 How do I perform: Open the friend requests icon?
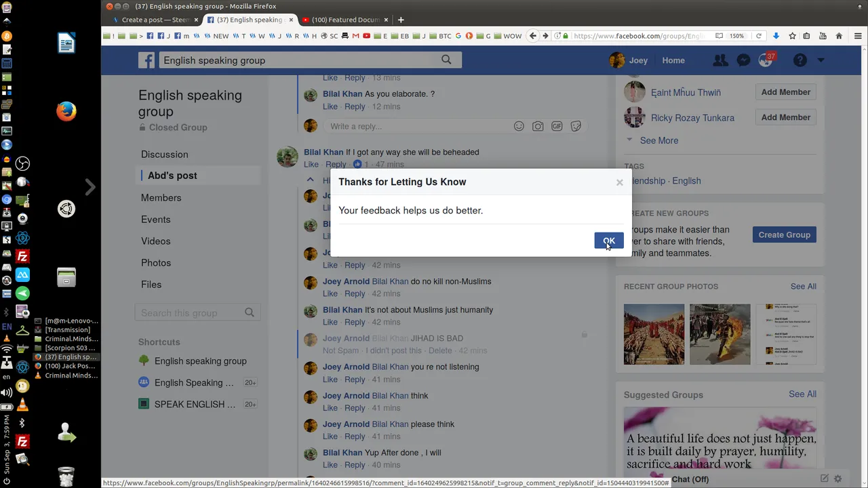point(720,60)
